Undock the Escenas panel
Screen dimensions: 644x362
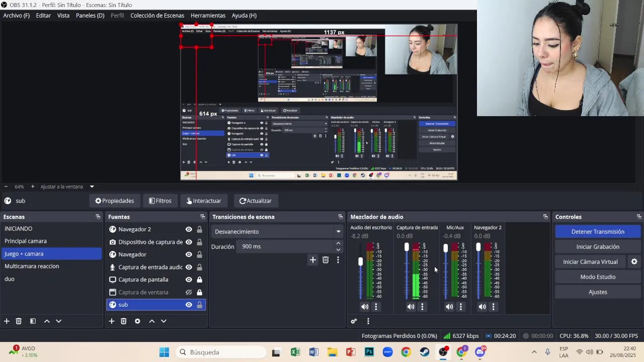(x=98, y=217)
